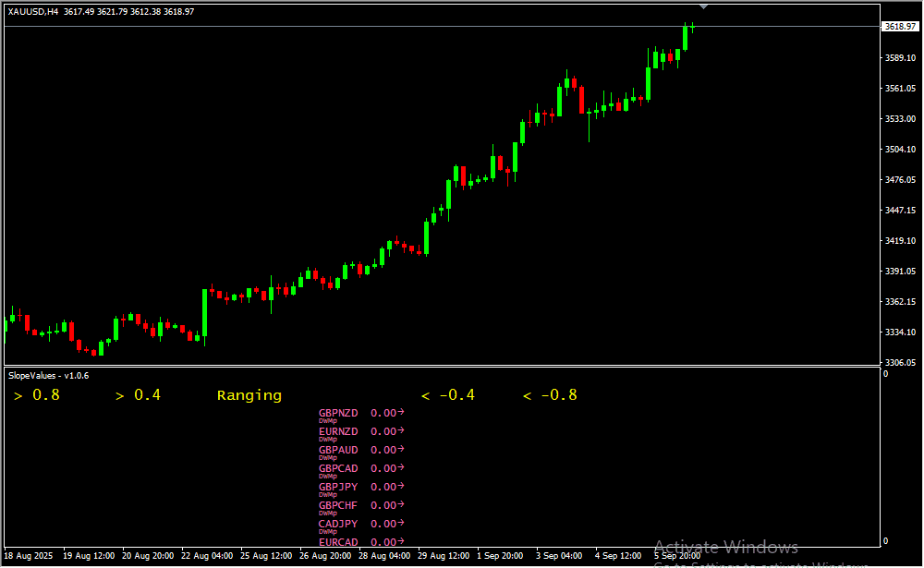Click the EURCAD pair label
The width and height of the screenshot is (924, 568).
[338, 542]
